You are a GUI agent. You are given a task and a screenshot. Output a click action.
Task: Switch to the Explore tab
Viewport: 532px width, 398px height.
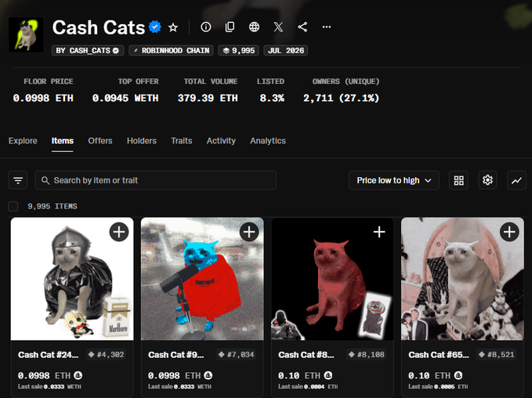point(23,141)
